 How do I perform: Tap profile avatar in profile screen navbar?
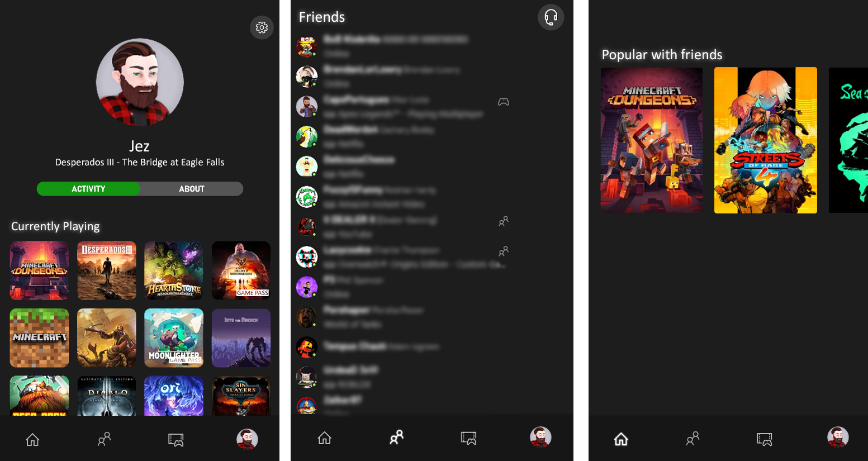pyautogui.click(x=247, y=439)
